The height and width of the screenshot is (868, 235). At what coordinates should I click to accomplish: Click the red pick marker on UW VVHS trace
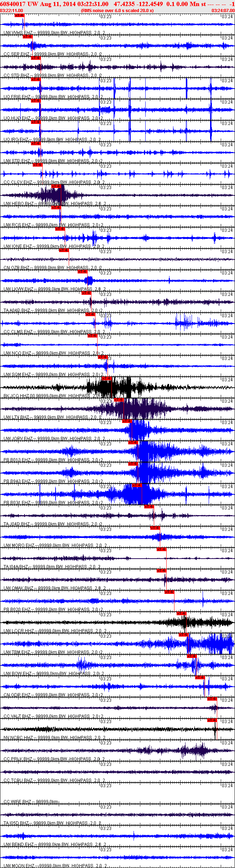pos(20,15)
